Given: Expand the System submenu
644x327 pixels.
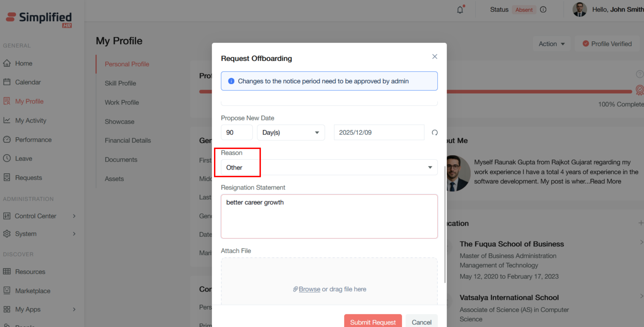Looking at the screenshot, I should tap(74, 234).
